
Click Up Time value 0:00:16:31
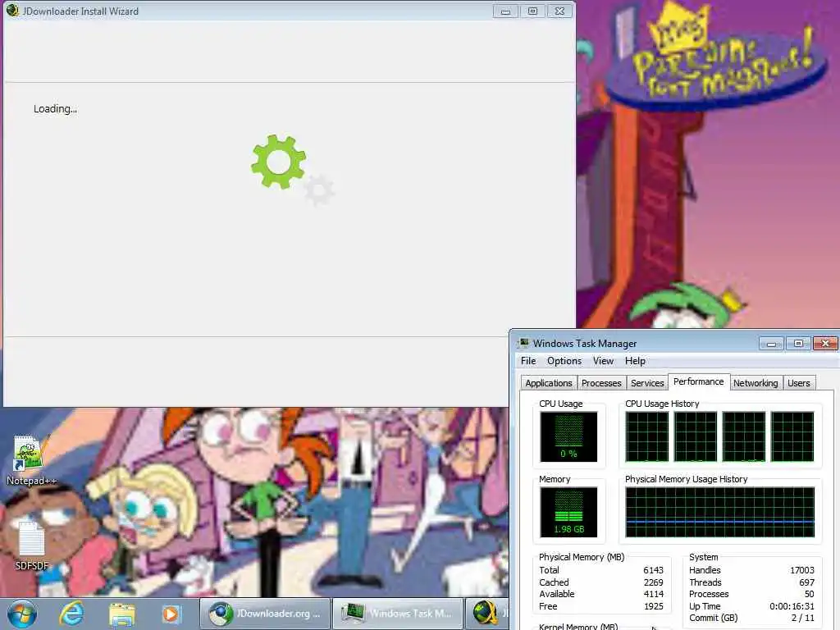pos(792,606)
